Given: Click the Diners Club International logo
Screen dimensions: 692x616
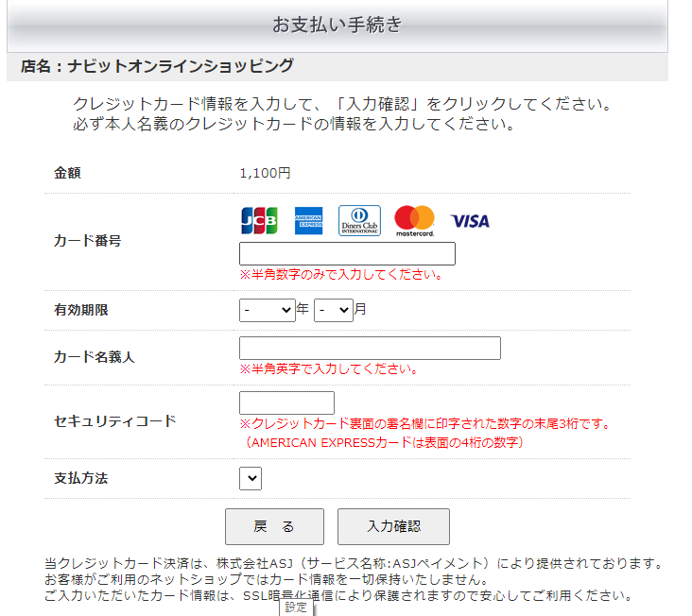Looking at the screenshot, I should (x=359, y=221).
